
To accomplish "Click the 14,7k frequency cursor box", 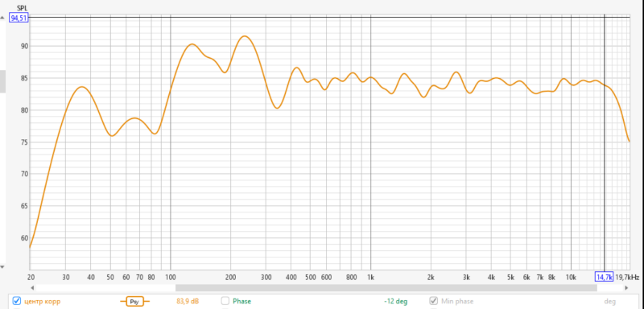I will coord(605,277).
